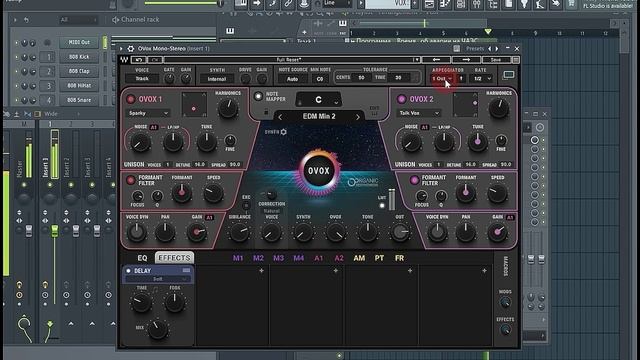Switch to the EQ tab
This screenshot has width=640, height=360.
click(x=142, y=258)
